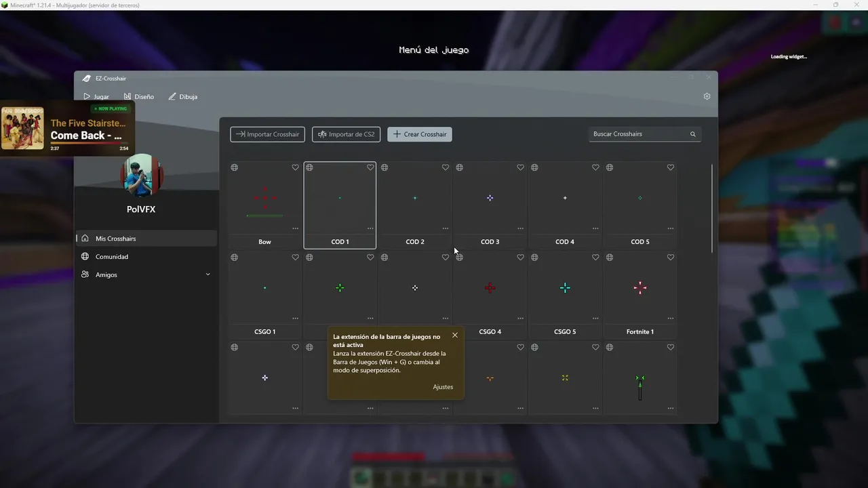Switch to the Dibuja tab
Viewport: 868px width, 488px height.
click(183, 96)
